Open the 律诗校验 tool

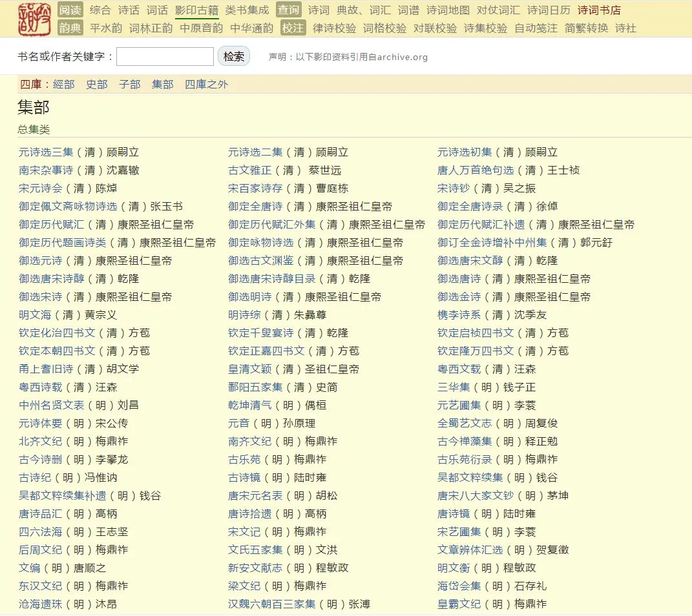pos(335,28)
